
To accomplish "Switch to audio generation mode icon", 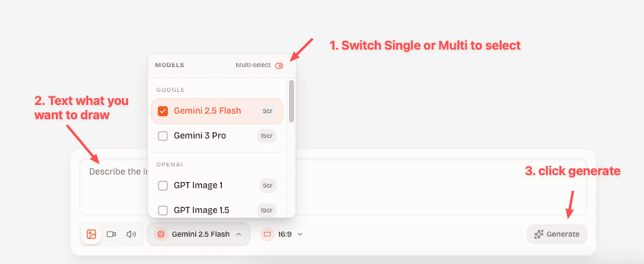I will (x=131, y=234).
